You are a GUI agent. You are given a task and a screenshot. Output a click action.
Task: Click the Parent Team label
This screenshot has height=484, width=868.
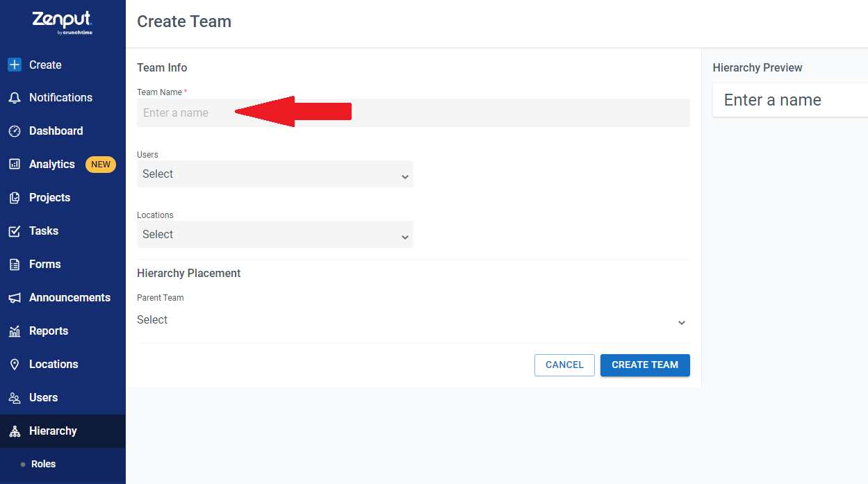161,297
